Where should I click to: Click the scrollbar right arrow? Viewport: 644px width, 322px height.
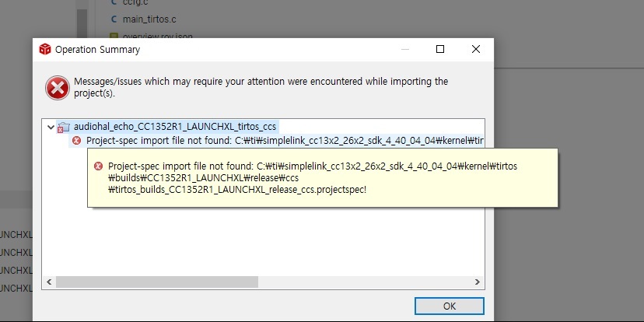point(478,280)
